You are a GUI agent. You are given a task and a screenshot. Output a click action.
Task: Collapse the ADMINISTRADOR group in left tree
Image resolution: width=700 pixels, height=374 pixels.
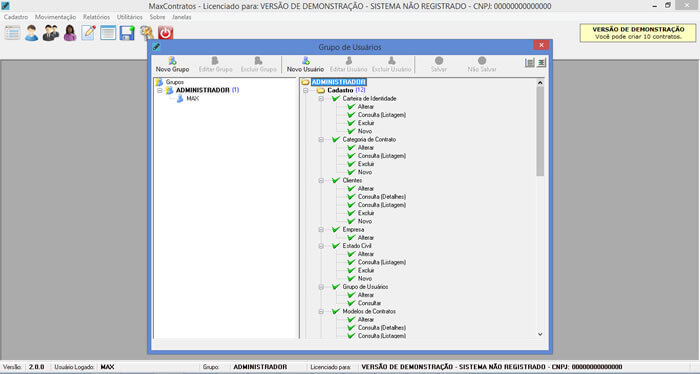coord(159,90)
